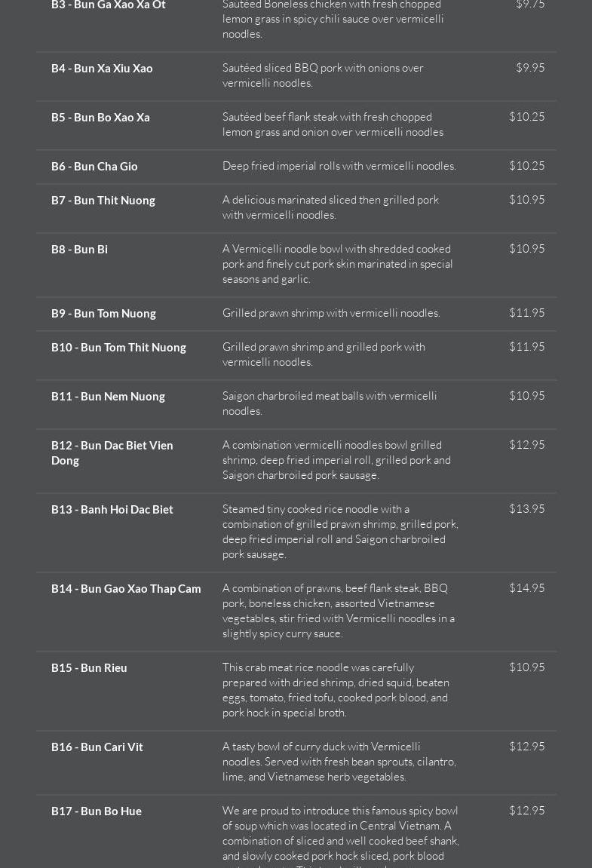Click the $14.95 price for B14
This screenshot has width=592, height=868.
[x=526, y=588]
